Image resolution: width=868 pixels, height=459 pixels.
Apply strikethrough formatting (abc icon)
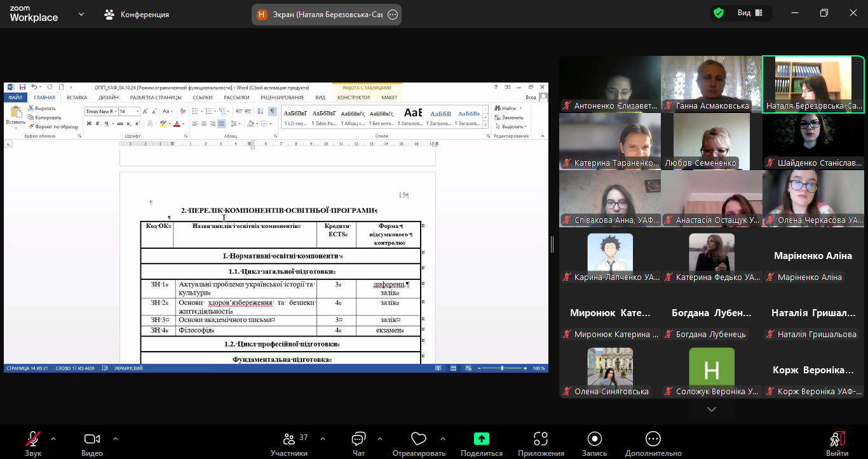click(x=119, y=124)
